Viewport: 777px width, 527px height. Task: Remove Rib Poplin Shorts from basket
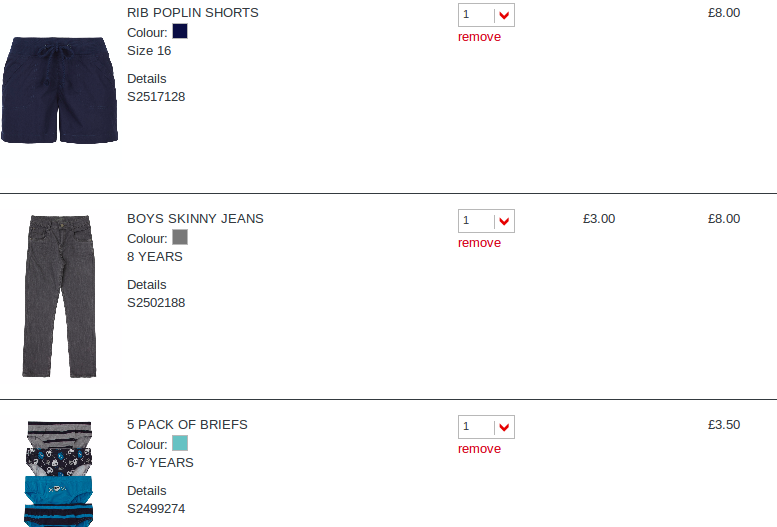click(479, 37)
